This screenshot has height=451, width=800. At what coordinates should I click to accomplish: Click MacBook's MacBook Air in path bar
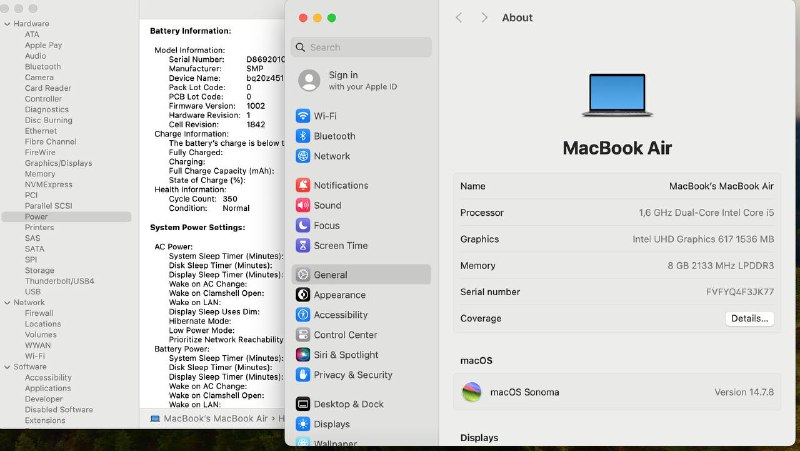(x=215, y=418)
